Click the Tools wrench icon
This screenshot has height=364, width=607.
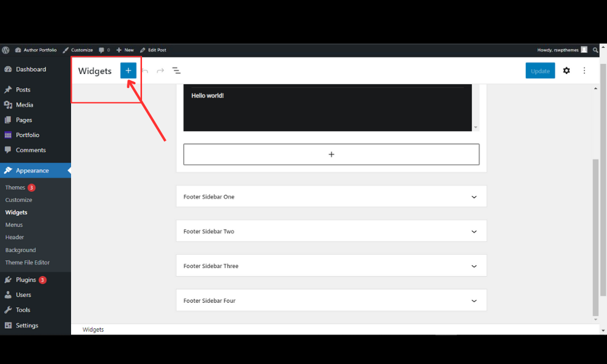(8, 310)
